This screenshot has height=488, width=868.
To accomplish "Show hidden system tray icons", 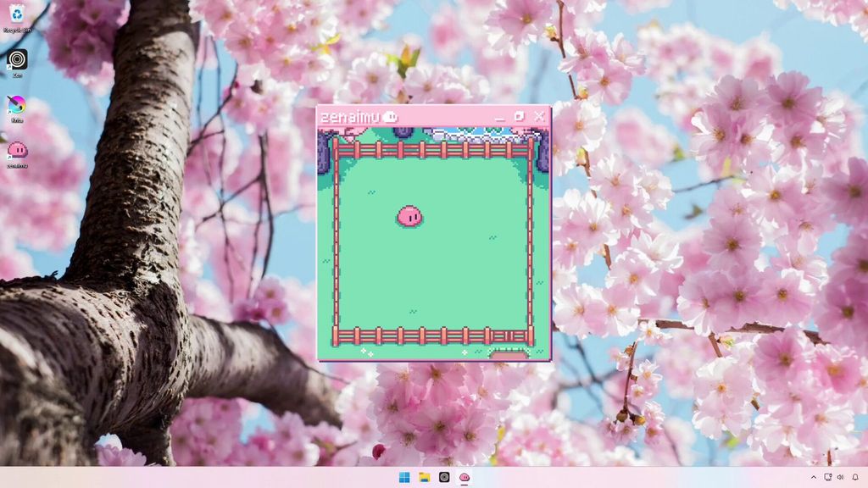I will 813,477.
